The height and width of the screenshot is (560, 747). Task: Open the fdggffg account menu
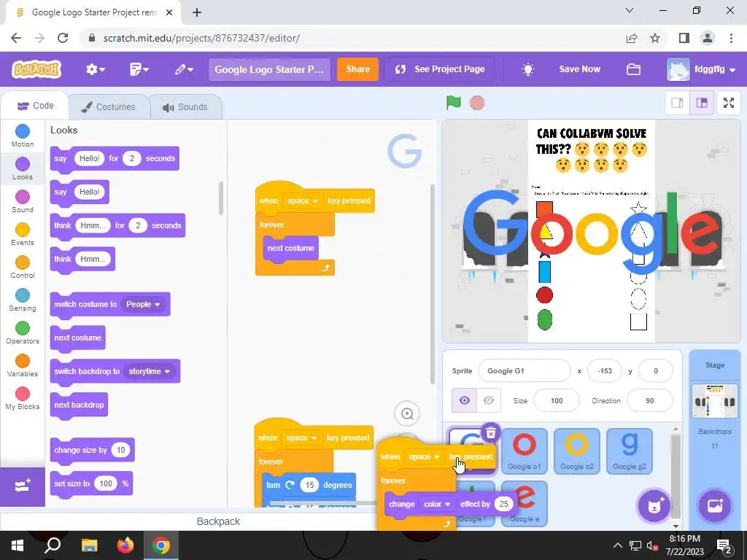tap(701, 69)
